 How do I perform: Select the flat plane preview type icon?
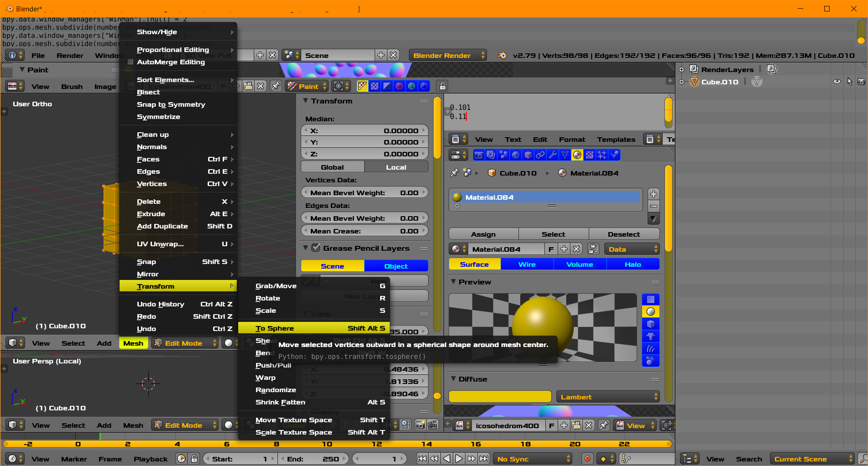(650, 300)
